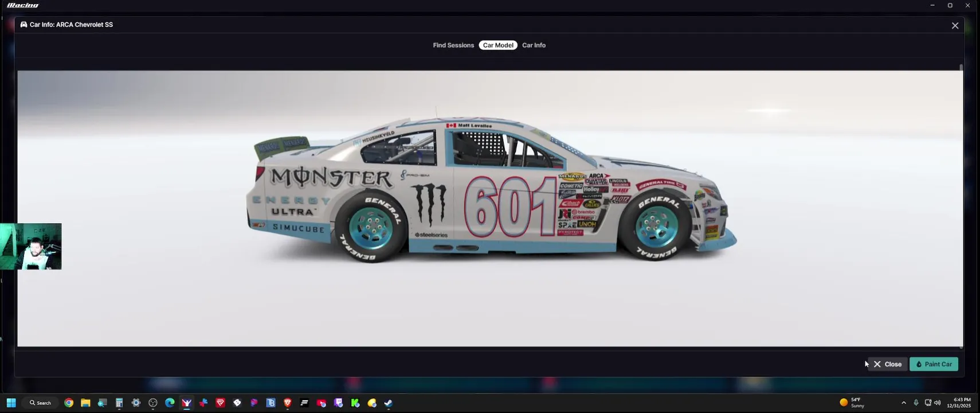Open the Twitch taskbar icon
The height and width of the screenshot is (413, 980).
(338, 403)
